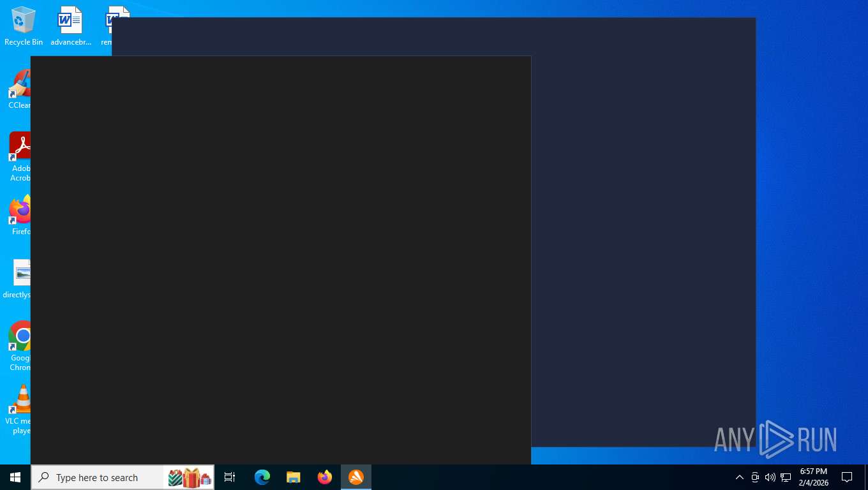Open the advancebr Word document on desktop
Screen dimensions: 868x490
[x=71, y=26]
